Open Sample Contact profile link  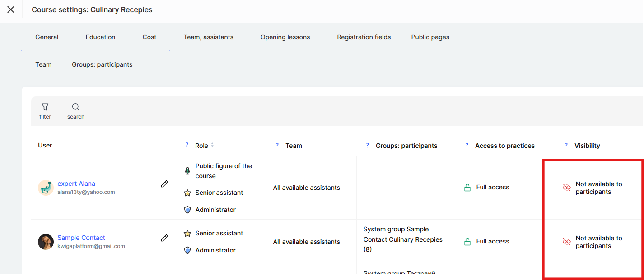(81, 238)
